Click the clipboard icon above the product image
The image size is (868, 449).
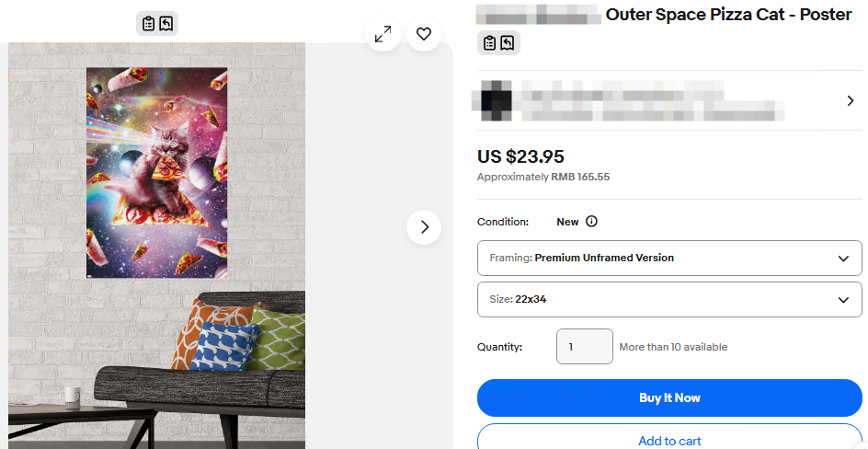click(x=148, y=23)
